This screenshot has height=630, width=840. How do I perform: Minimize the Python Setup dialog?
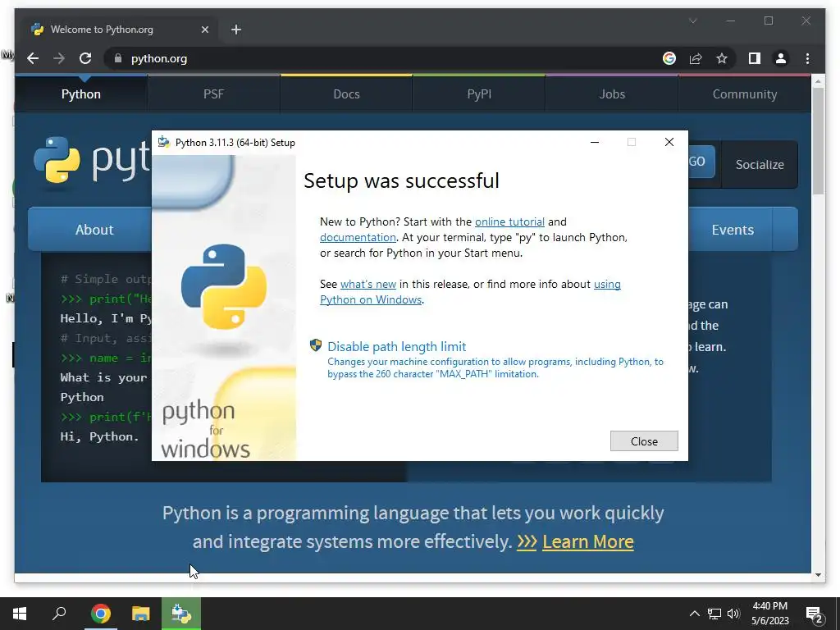[595, 142]
